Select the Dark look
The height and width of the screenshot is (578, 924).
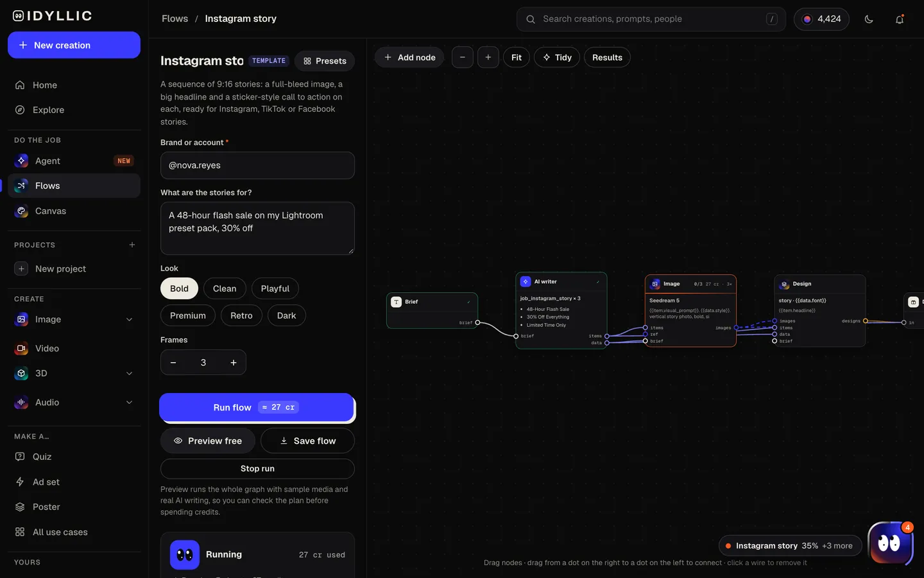pyautogui.click(x=287, y=315)
